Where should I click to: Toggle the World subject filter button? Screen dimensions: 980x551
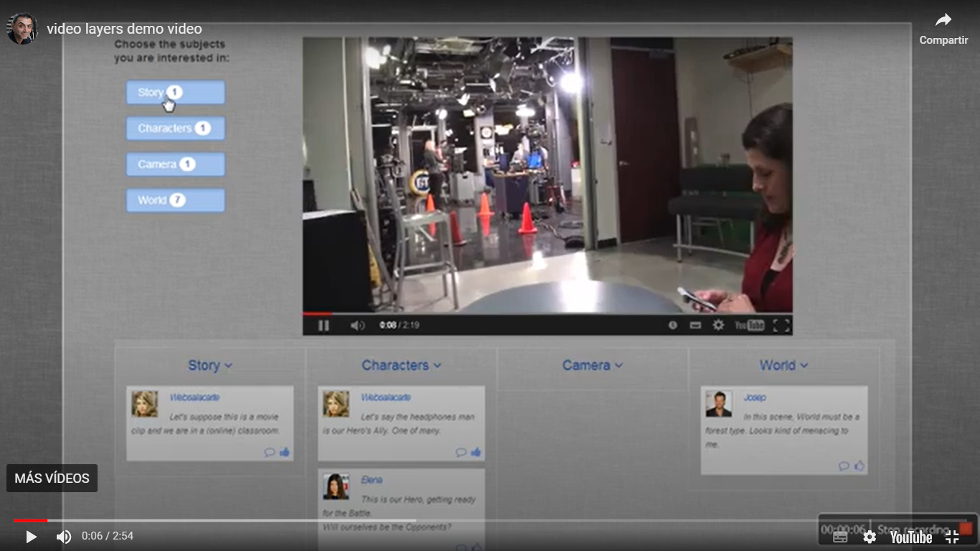(x=175, y=200)
